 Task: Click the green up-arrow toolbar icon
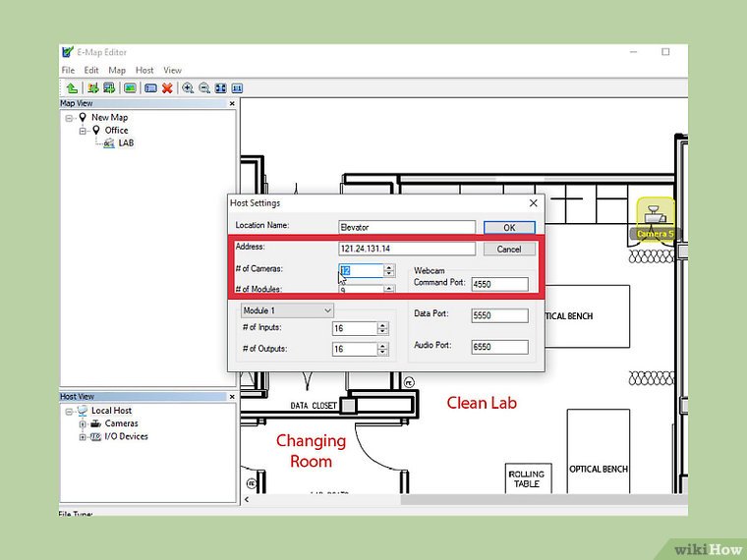pos(72,87)
